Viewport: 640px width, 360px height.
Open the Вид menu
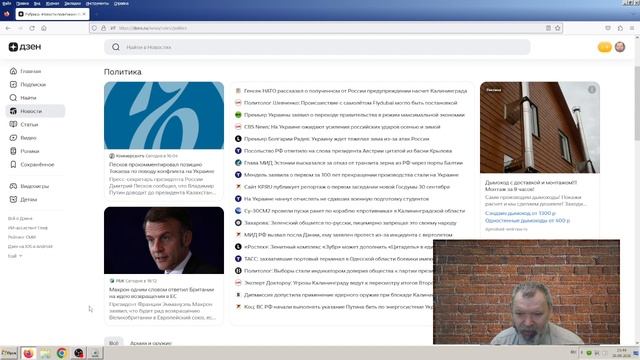37,3
